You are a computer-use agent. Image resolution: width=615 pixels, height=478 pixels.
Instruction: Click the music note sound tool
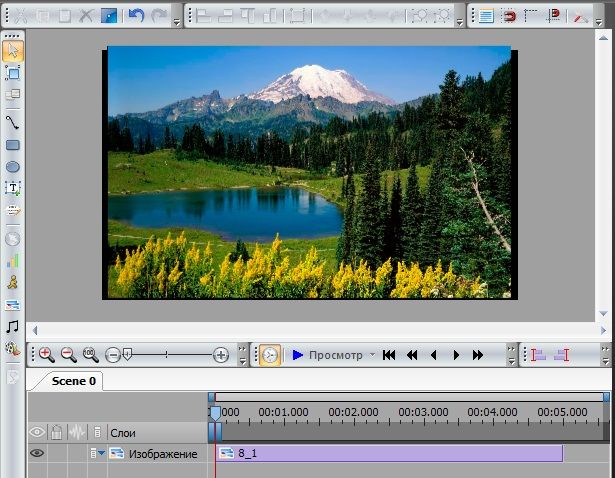tap(13, 326)
